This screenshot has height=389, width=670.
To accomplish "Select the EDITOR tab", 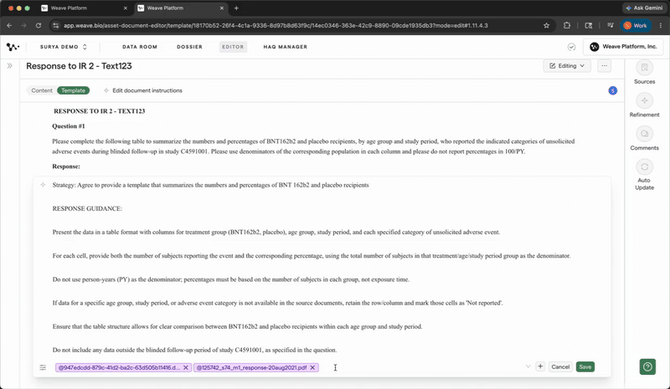I will point(233,47).
